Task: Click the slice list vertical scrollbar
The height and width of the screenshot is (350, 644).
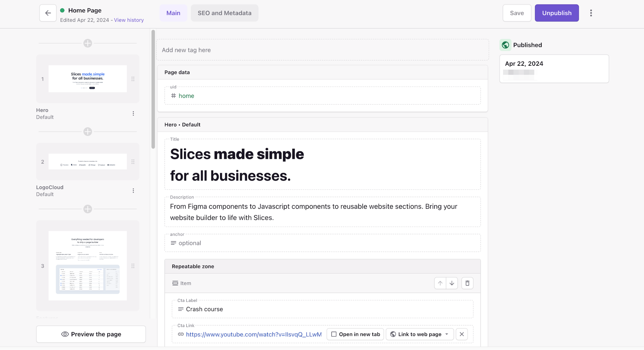Action: click(153, 89)
